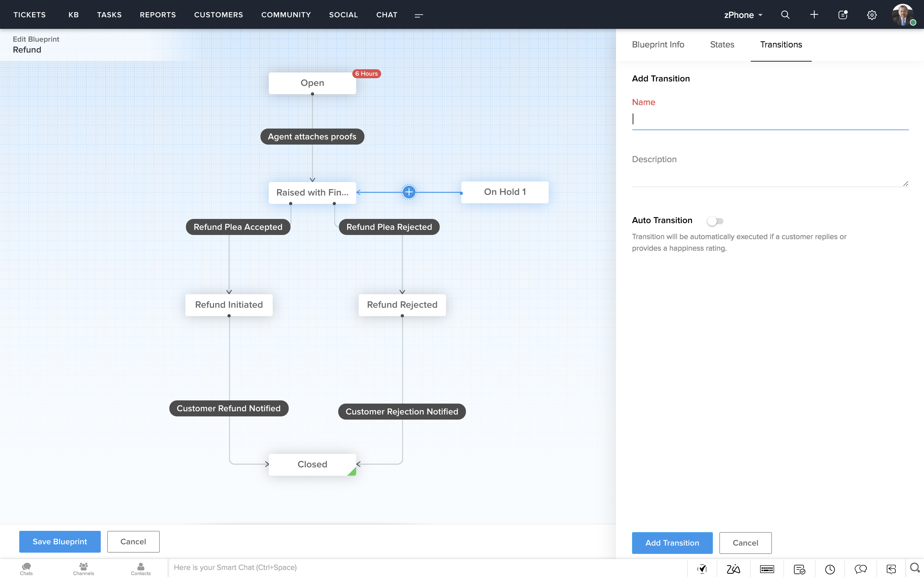
Task: Switch to the States tab
Action: click(x=722, y=45)
